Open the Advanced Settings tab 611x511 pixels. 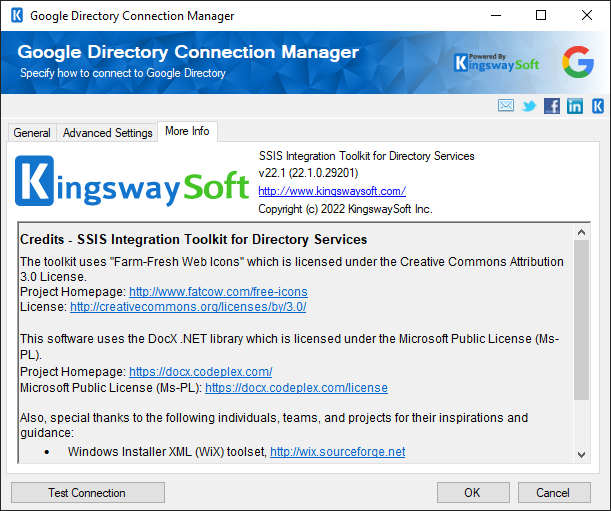tap(108, 133)
